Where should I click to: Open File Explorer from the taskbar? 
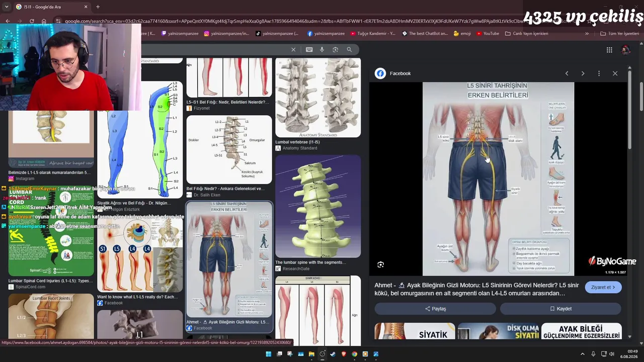pyautogui.click(x=312, y=354)
